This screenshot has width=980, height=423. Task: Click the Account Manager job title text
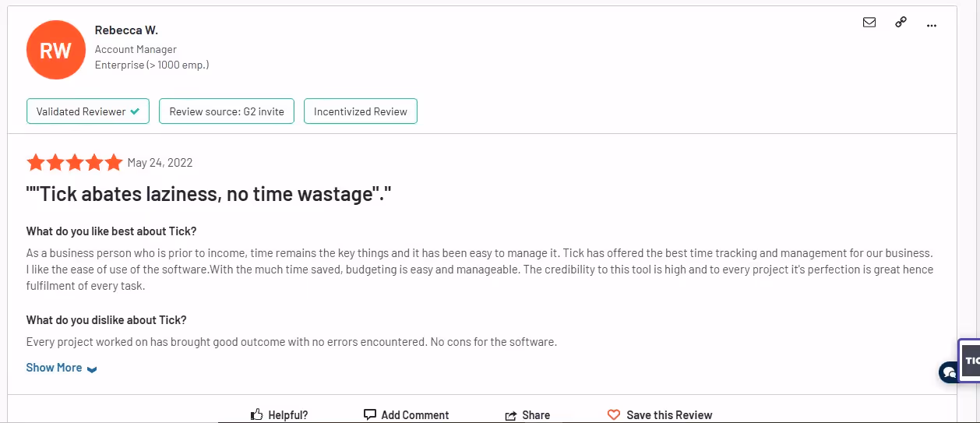[136, 49]
